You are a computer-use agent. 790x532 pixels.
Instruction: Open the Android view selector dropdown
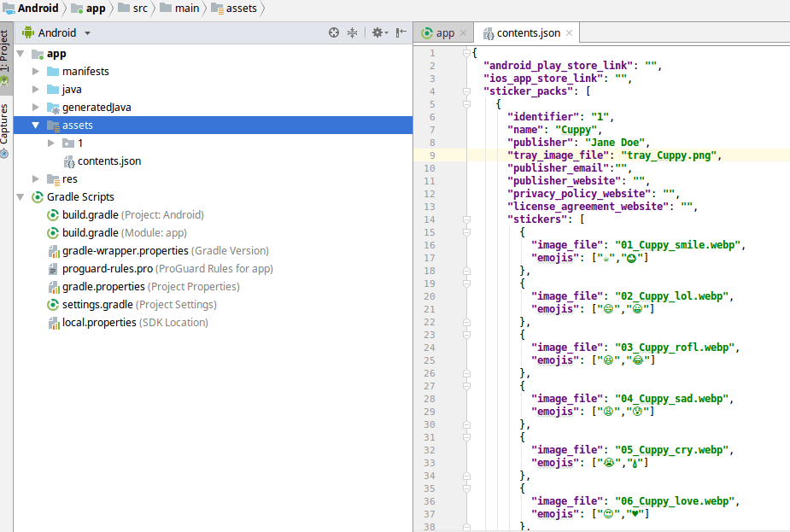coord(56,32)
